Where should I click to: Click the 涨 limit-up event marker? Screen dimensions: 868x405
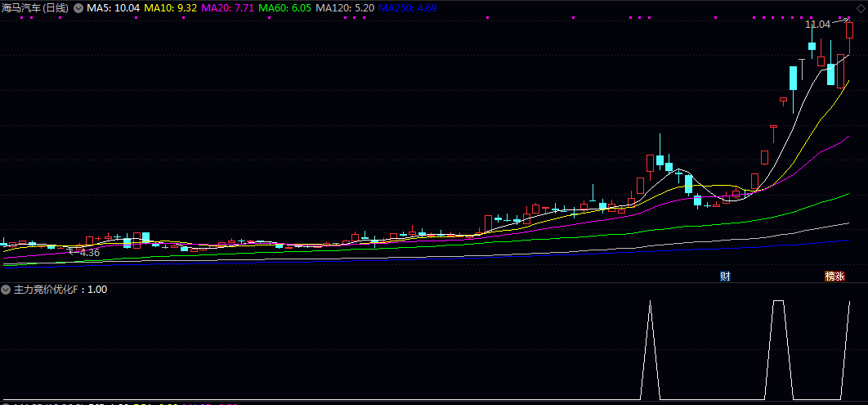(839, 277)
